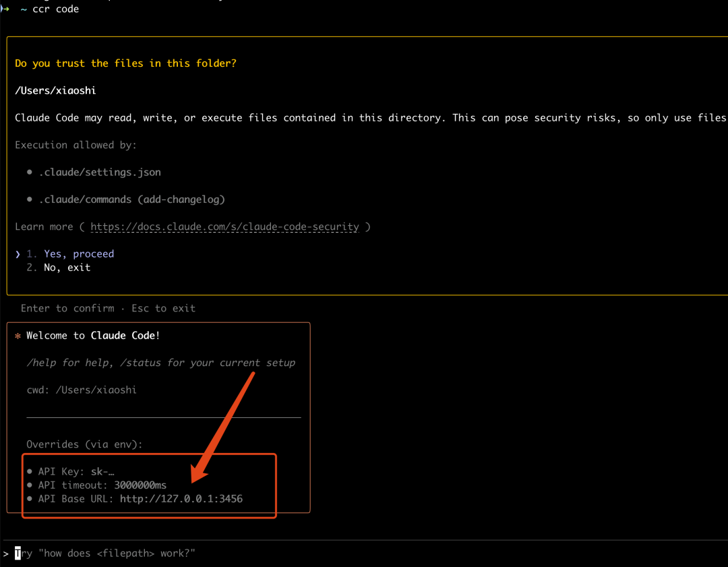This screenshot has height=567, width=728.
Task: Click the green shell prompt arrow
Action: click(x=5, y=9)
